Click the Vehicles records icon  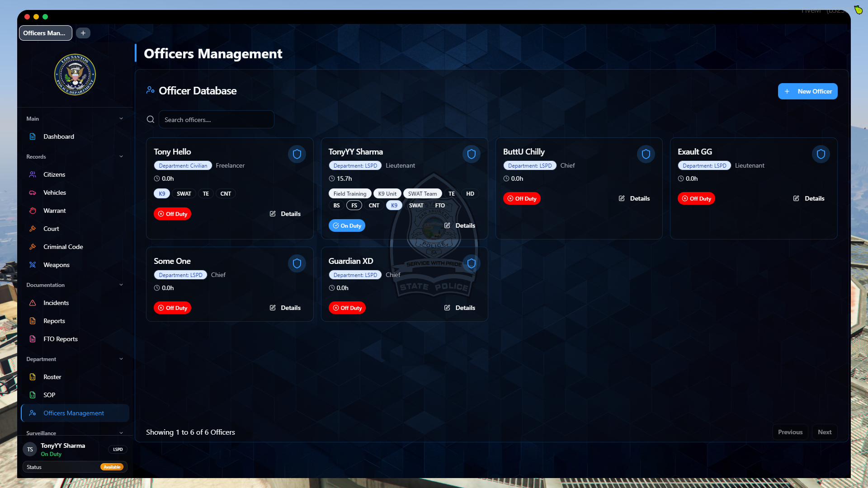pos(32,192)
